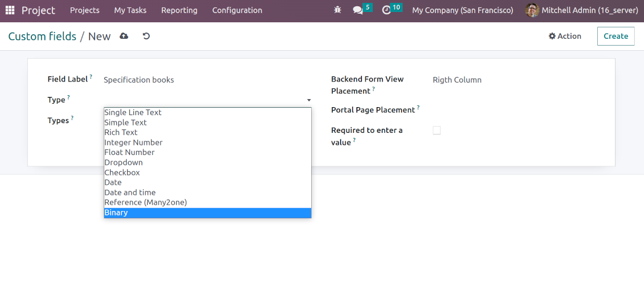Expand the Type dropdown arrow

click(x=309, y=100)
